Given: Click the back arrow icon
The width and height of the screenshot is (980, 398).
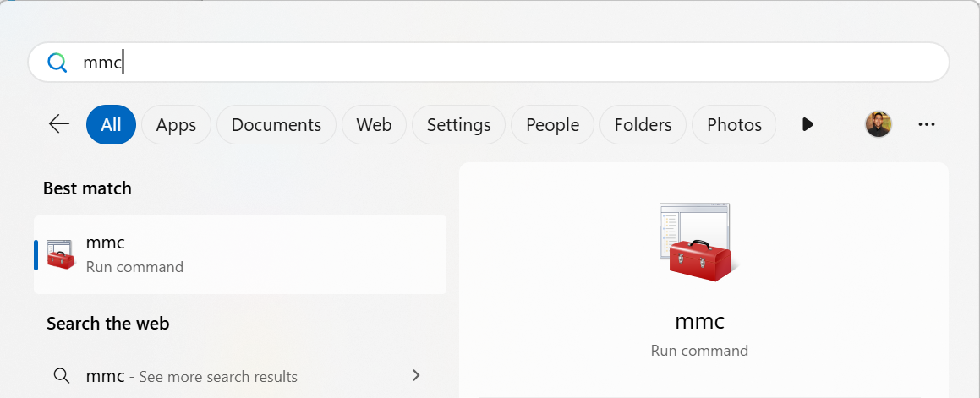Looking at the screenshot, I should point(58,125).
